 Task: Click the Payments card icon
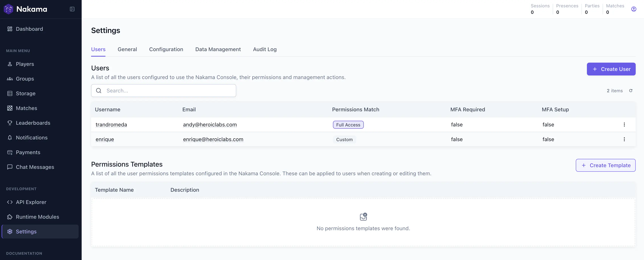coord(10,152)
